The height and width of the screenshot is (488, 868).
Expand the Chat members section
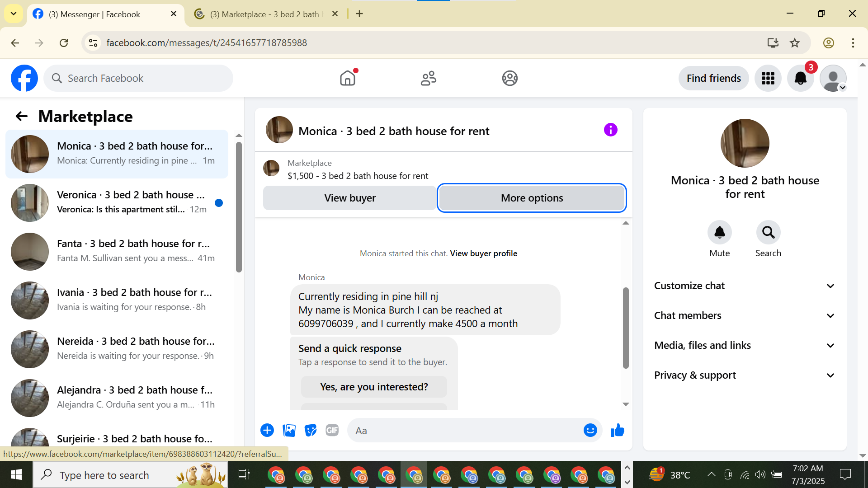(744, 315)
